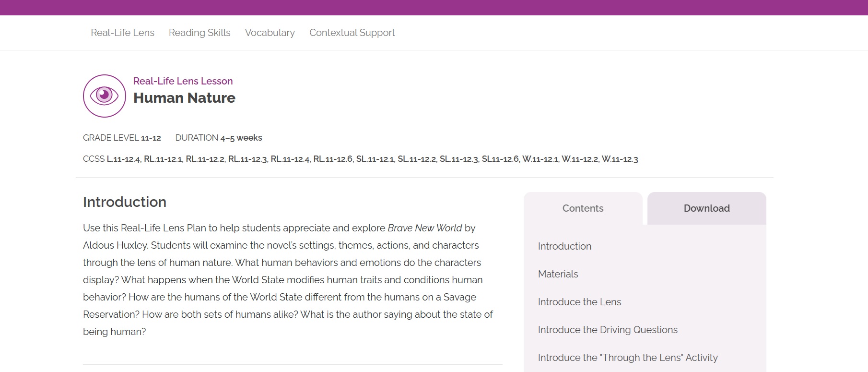Jump to Introduction in contents list
This screenshot has width=868, height=372.
pyautogui.click(x=564, y=246)
